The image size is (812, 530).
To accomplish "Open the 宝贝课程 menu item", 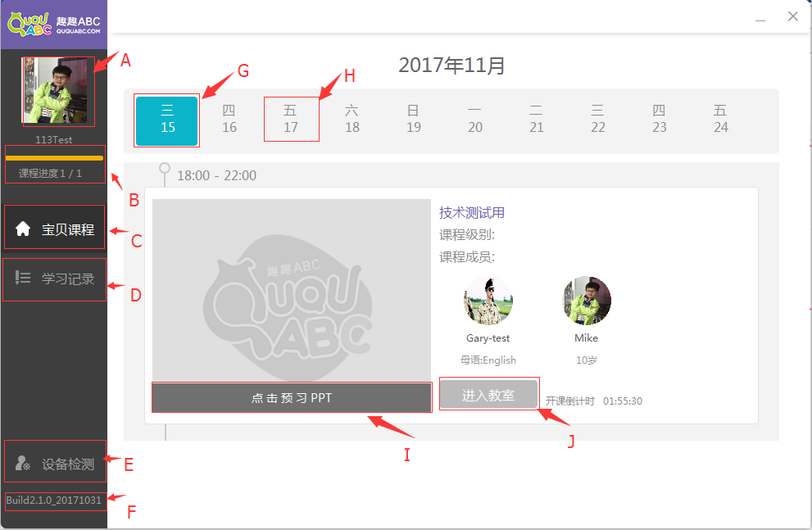I will [54, 229].
